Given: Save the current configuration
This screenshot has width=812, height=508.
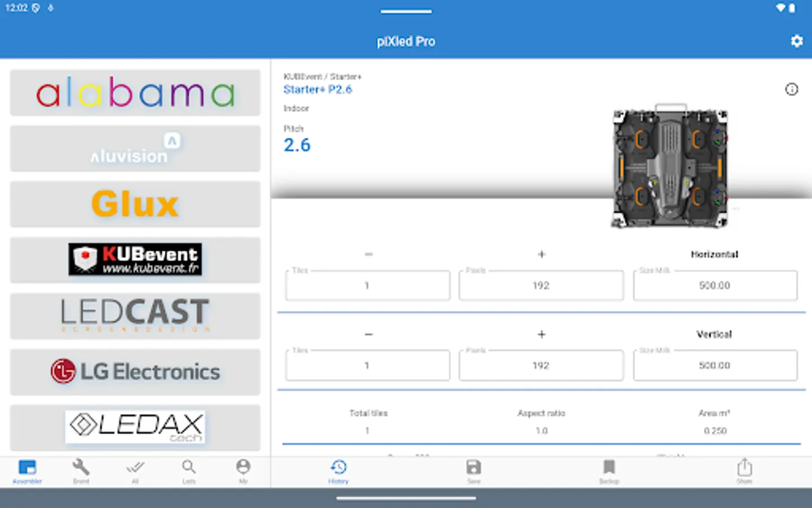Looking at the screenshot, I should [474, 471].
